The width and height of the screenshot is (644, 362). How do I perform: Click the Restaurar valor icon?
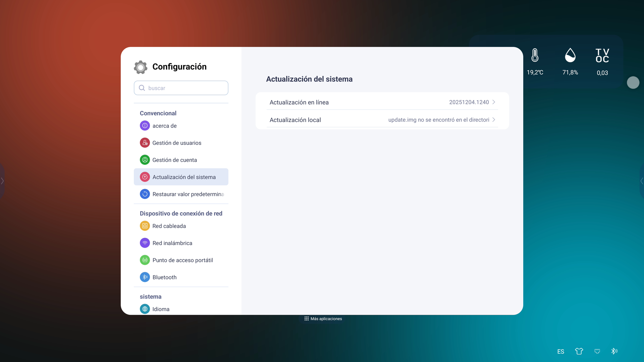pos(145,194)
